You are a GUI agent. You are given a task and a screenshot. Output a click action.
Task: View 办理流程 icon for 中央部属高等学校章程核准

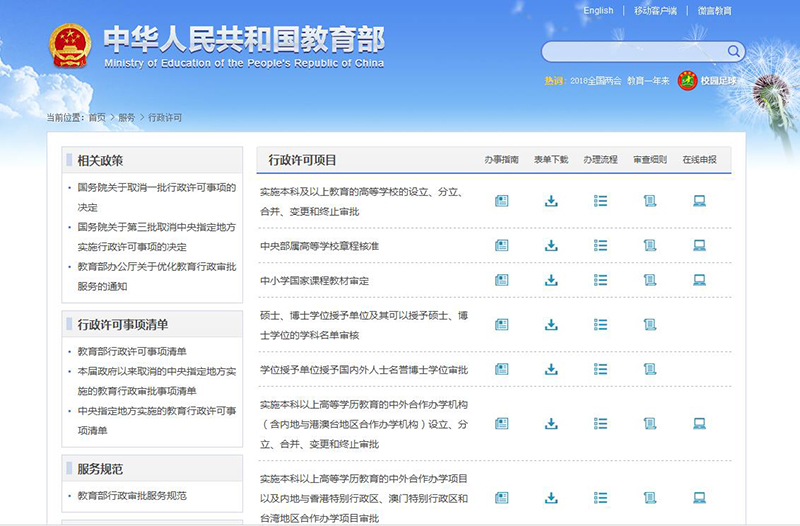600,245
